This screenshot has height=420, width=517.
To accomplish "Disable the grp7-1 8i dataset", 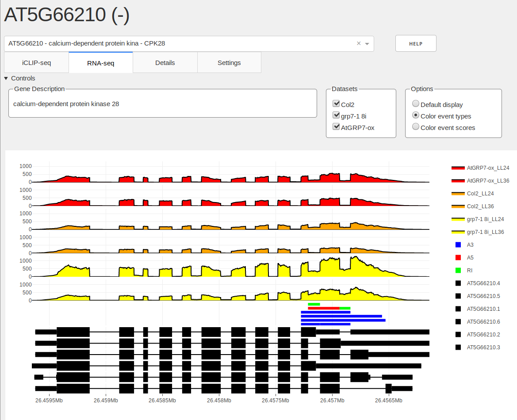I will (x=337, y=115).
